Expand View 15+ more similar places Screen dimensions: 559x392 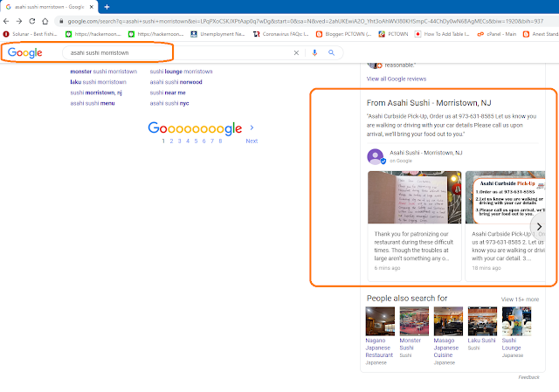pyautogui.click(x=521, y=299)
